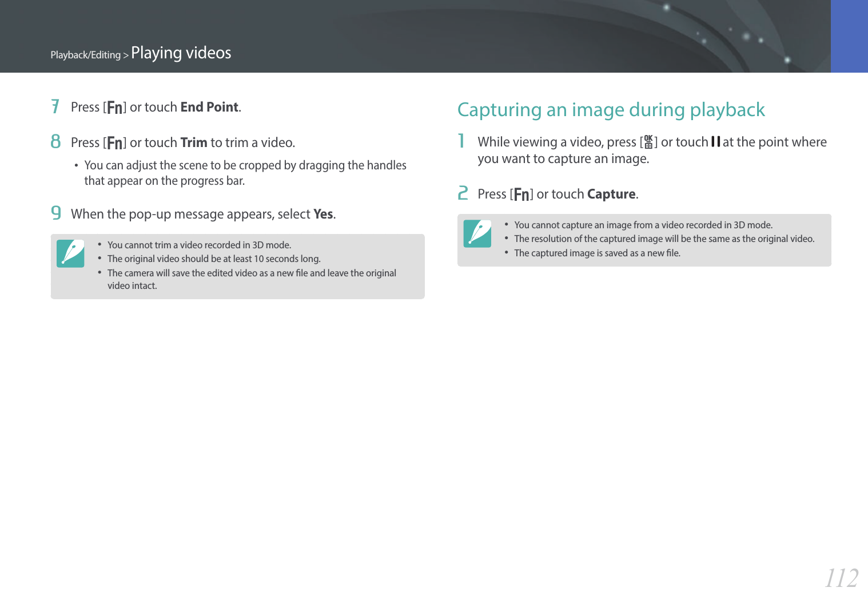Click the note pen icon beside capture notes
Image resolution: width=868 pixels, height=615 pixels.
click(477, 233)
